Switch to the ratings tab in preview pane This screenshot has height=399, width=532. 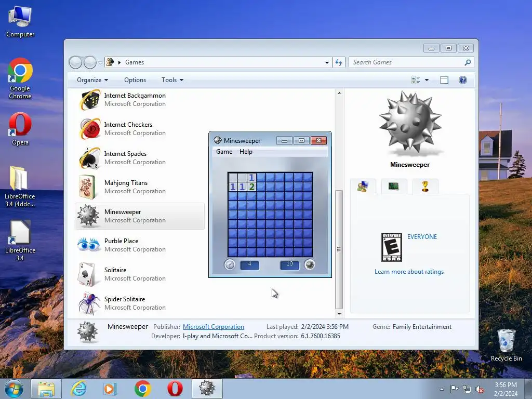[x=363, y=187]
